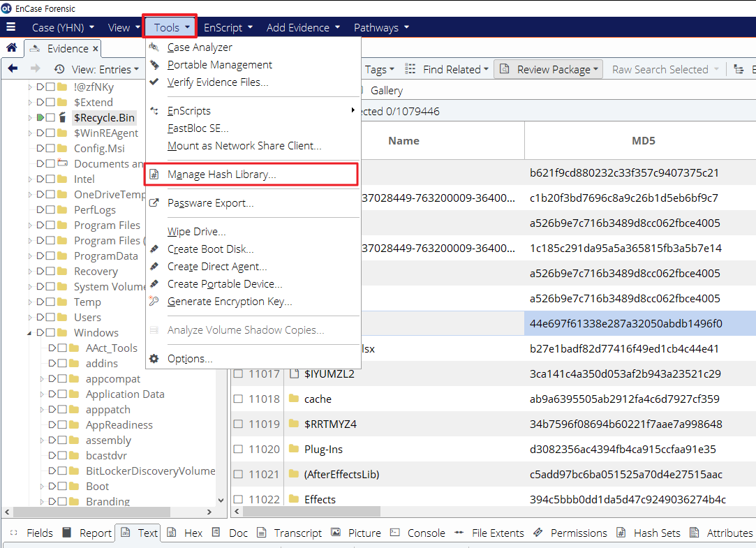Tick the checkbox beside $Extend folder
This screenshot has width=756, height=548.
(x=50, y=102)
